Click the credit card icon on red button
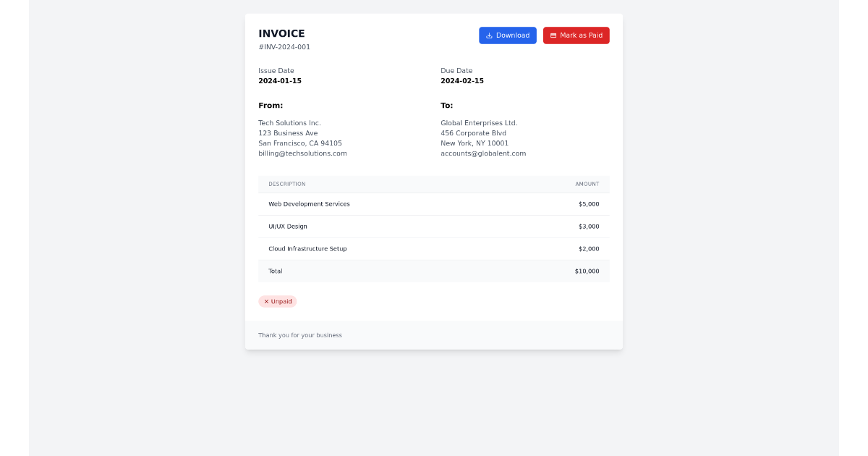This screenshot has width=868, height=456. pos(553,35)
